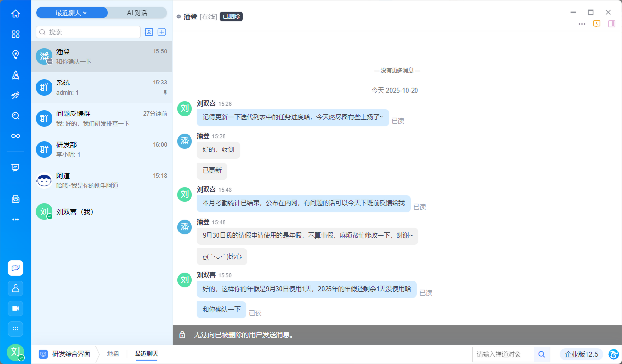Click the 潘登 name in the chat header

click(x=190, y=17)
